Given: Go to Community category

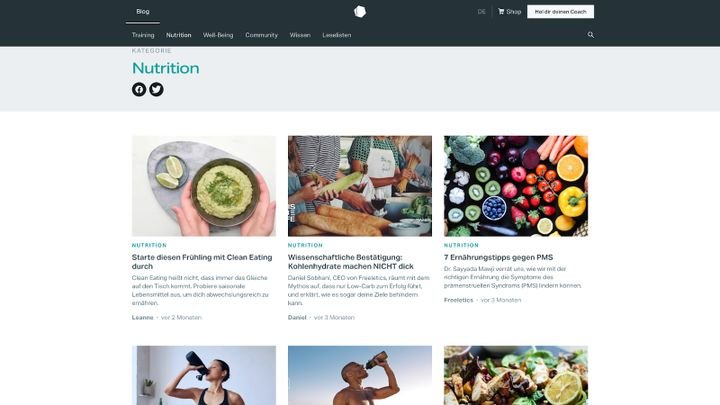Looking at the screenshot, I should 261,35.
